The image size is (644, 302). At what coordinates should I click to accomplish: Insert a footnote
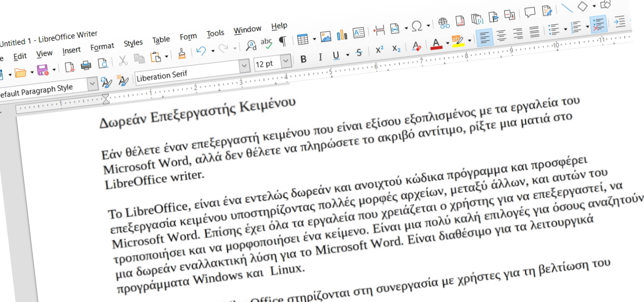460,21
